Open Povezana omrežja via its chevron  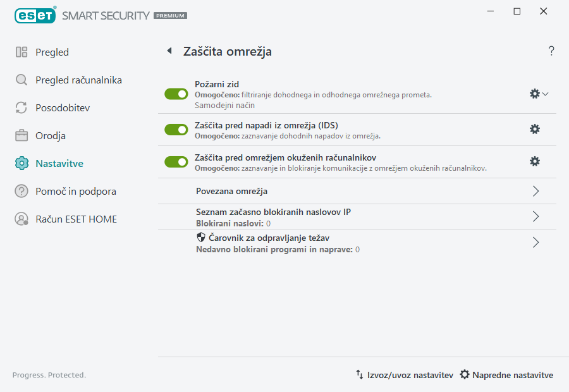(535, 190)
